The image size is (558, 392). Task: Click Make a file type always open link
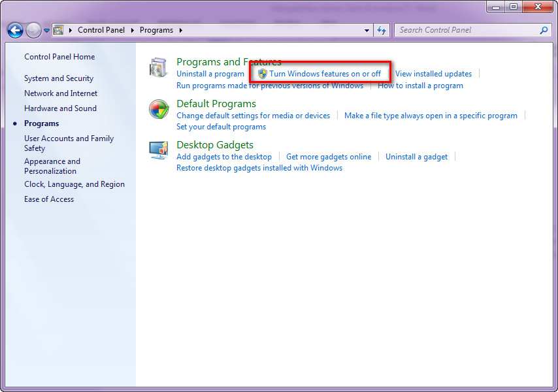(431, 116)
